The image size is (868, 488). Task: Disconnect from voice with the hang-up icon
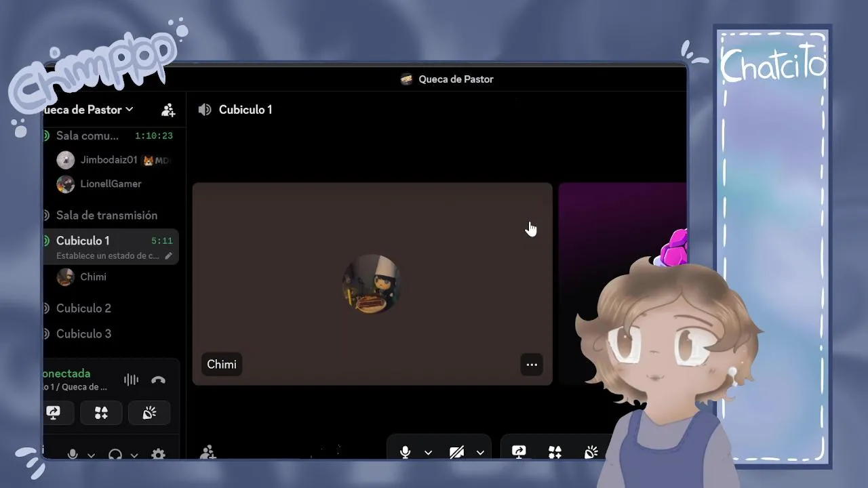pos(158,380)
